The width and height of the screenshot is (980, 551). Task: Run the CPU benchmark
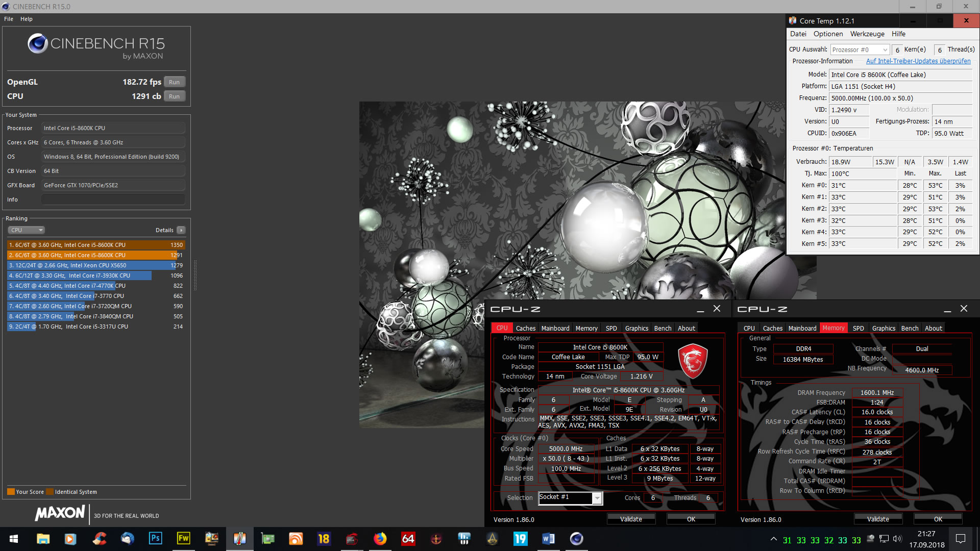pos(175,96)
